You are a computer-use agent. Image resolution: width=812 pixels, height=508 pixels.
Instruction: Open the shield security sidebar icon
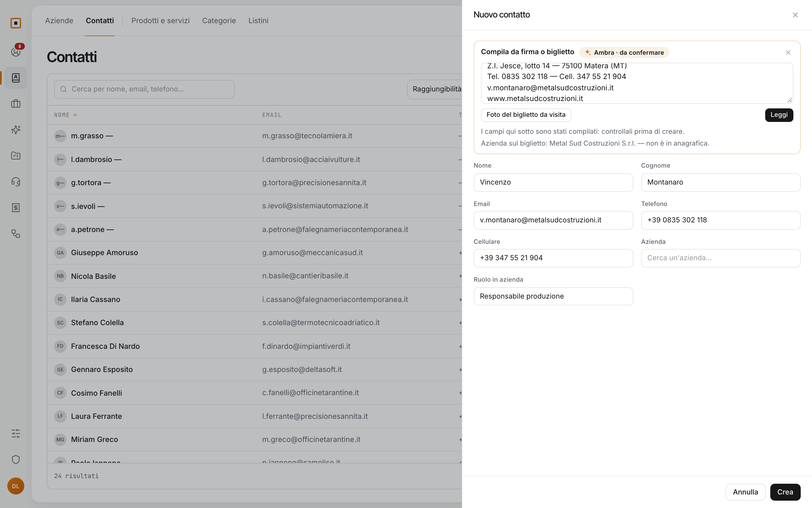click(x=16, y=459)
